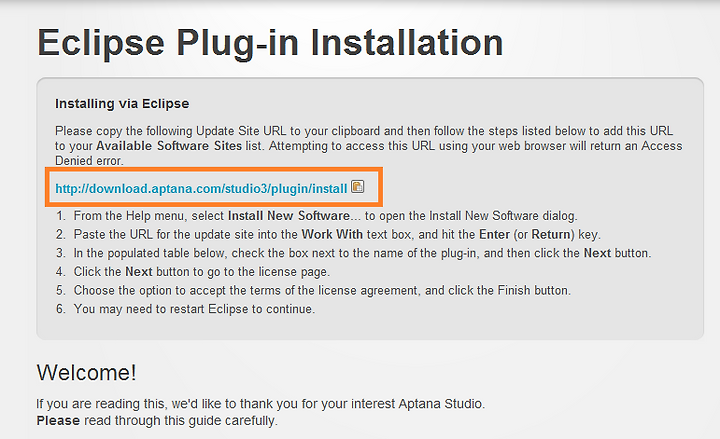This screenshot has height=439, width=720.
Task: Click the Please copy the following paragraph start
Action: (123, 131)
